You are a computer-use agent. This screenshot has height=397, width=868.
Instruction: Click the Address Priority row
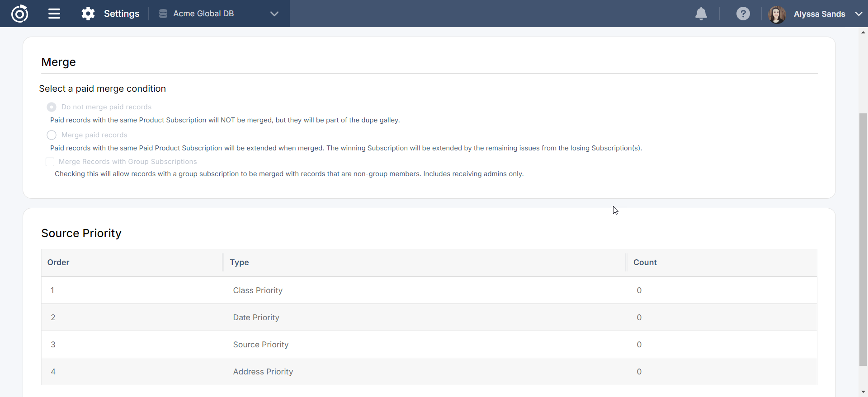coord(263,372)
